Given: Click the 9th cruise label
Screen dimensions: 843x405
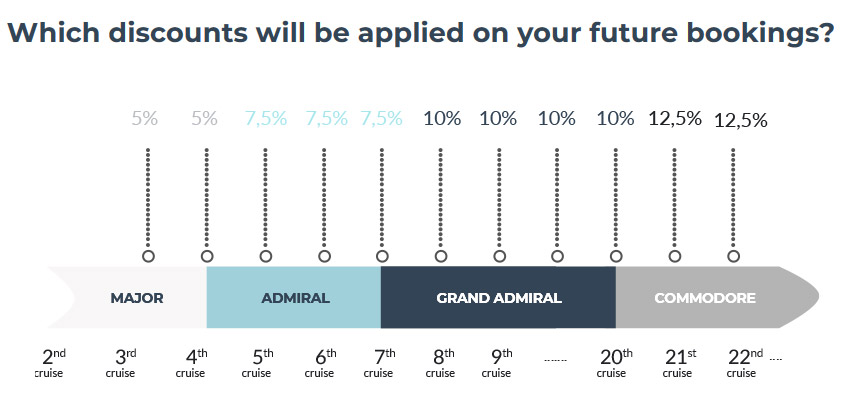Looking at the screenshot, I should [x=499, y=361].
